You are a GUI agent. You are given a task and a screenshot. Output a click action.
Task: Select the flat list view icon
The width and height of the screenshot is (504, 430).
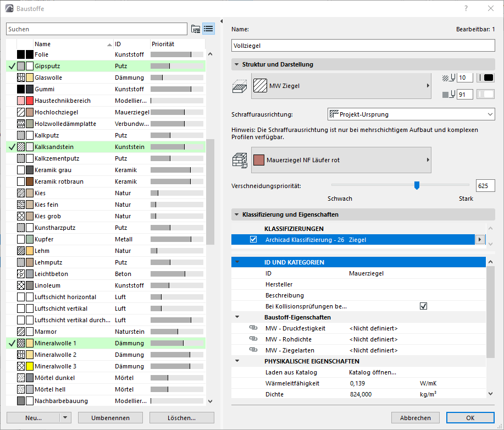coord(208,29)
